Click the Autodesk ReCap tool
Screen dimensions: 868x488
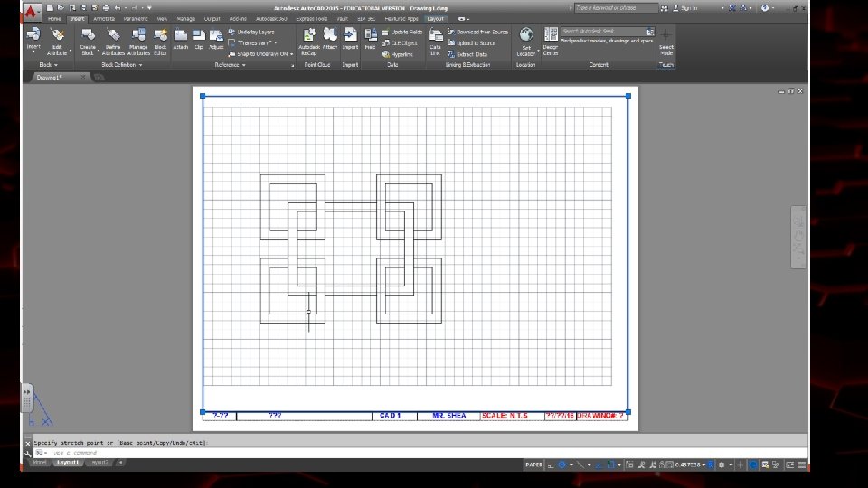(x=309, y=42)
